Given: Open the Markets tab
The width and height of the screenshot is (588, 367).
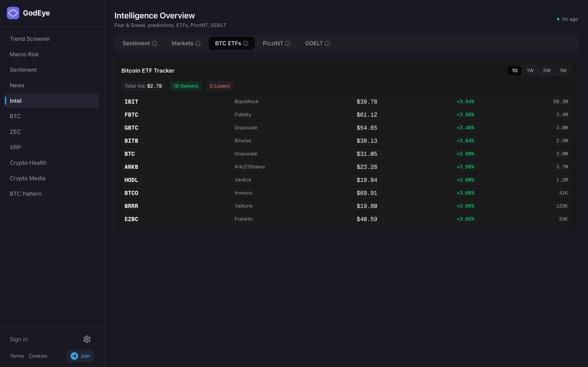Looking at the screenshot, I should click(183, 43).
